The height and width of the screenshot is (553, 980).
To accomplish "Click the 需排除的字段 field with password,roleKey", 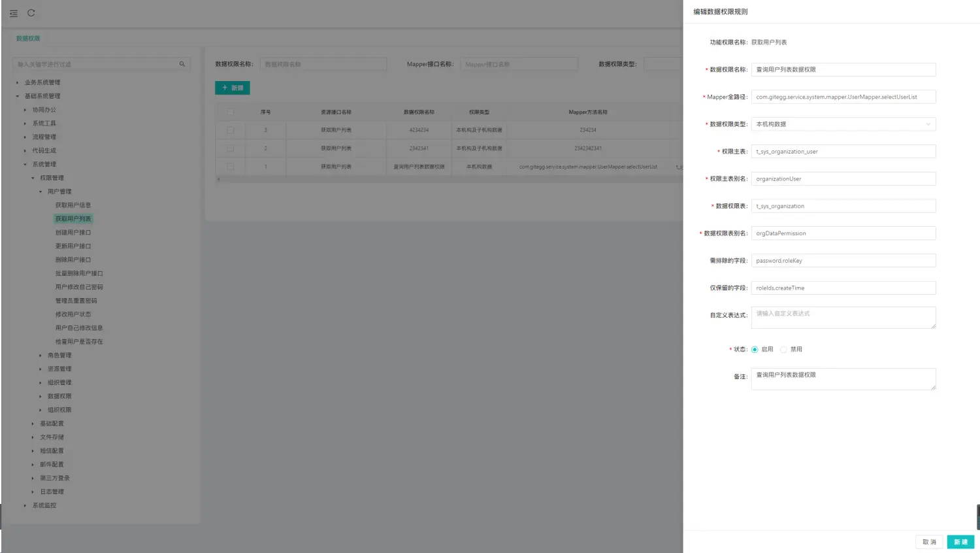I will click(x=843, y=261).
